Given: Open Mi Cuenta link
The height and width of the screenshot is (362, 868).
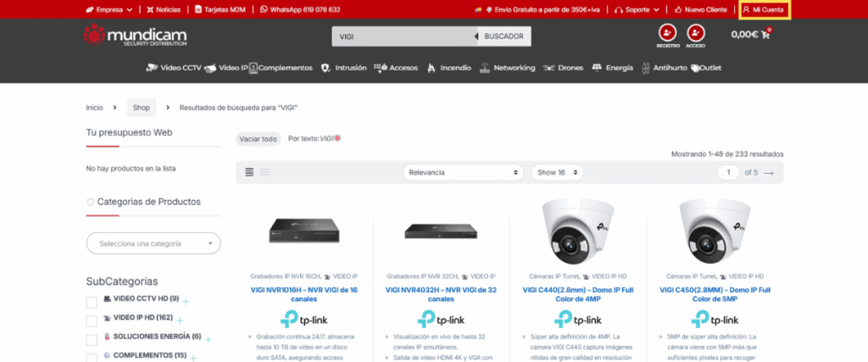Looking at the screenshot, I should point(765,9).
